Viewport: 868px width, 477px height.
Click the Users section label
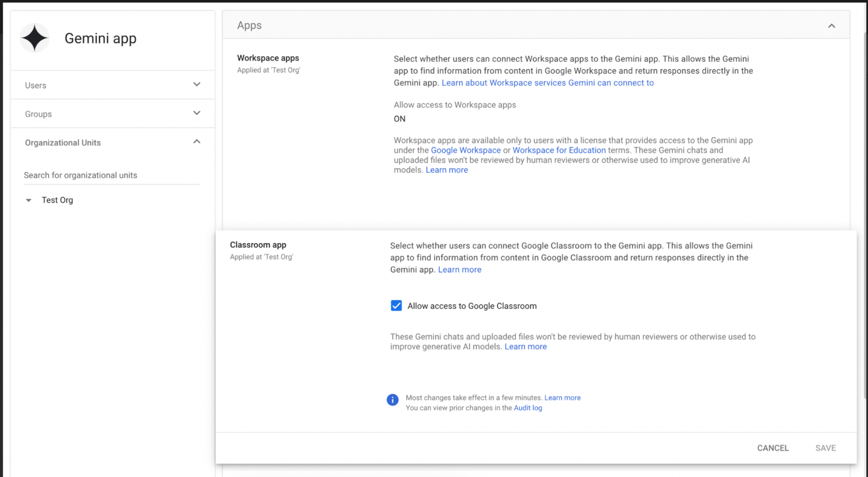pos(36,85)
